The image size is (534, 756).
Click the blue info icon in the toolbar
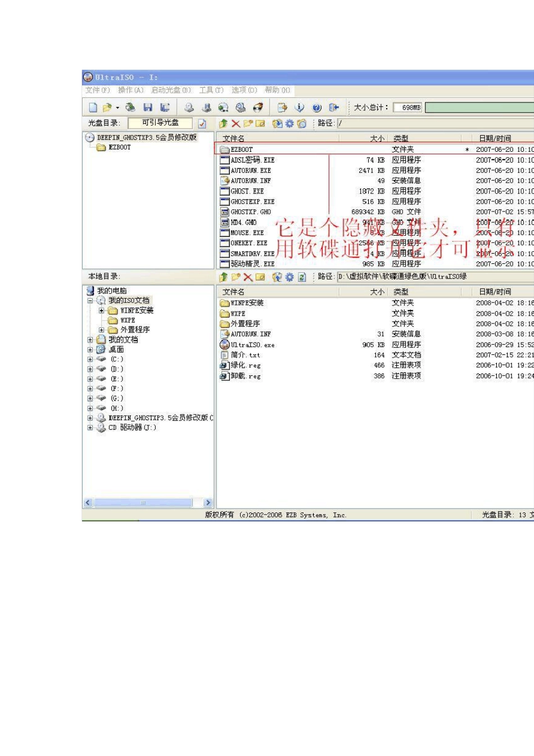click(x=300, y=107)
